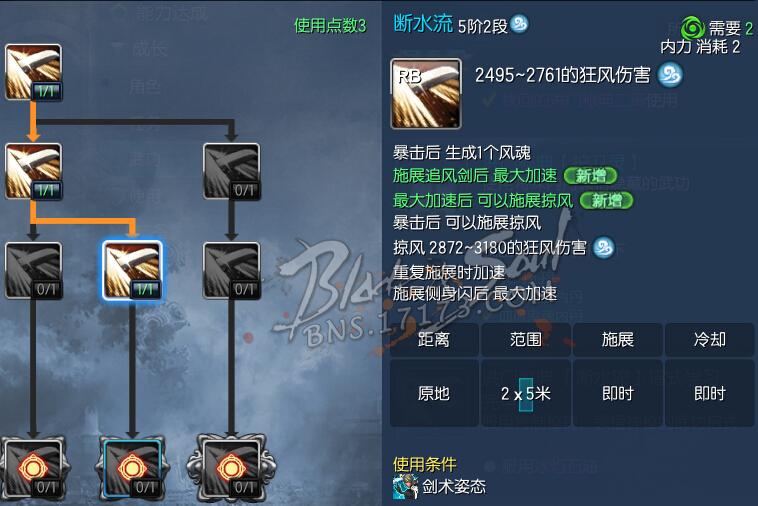
Task: Select the highlighted blue-bordered skill node 1/1
Action: pyautogui.click(x=132, y=271)
